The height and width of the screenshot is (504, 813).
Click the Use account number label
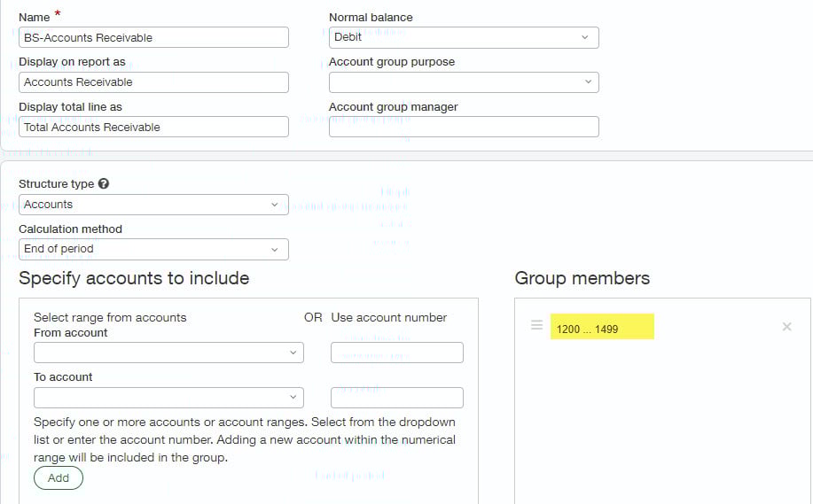point(388,317)
